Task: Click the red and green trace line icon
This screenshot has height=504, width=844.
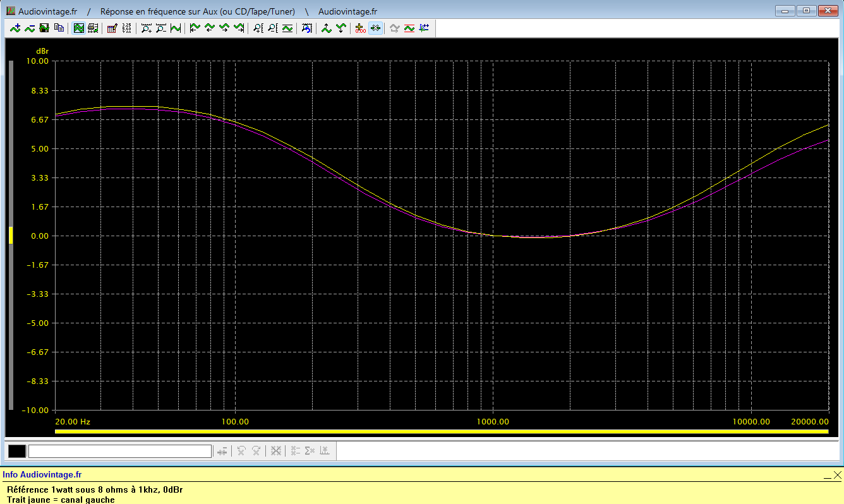Action: tap(409, 28)
